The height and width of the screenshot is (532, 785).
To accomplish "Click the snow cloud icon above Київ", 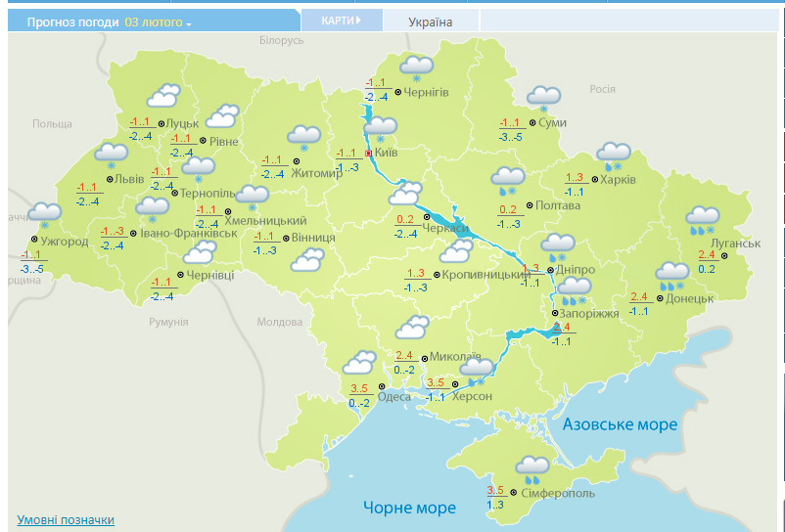I will pos(381,130).
